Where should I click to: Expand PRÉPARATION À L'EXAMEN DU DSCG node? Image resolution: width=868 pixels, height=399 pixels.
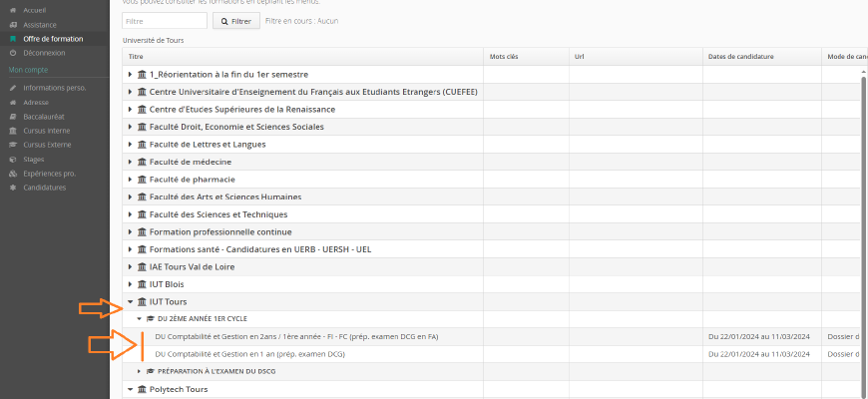click(x=140, y=371)
